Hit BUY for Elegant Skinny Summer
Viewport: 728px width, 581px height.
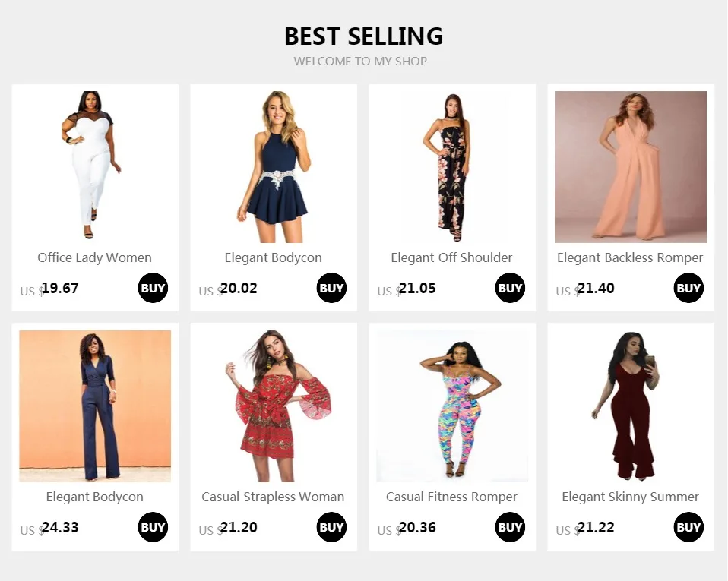[688, 527]
